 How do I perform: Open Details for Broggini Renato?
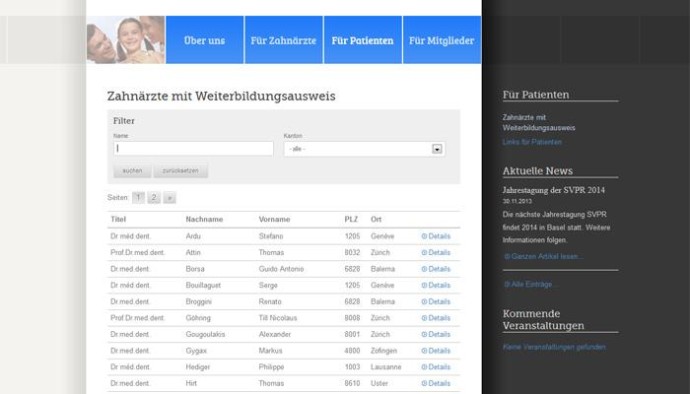click(x=436, y=302)
